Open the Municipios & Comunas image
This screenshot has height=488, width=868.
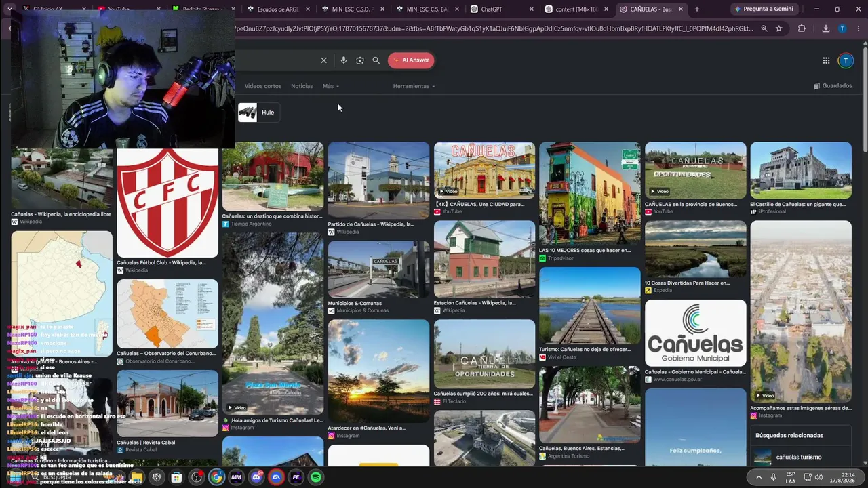point(378,269)
